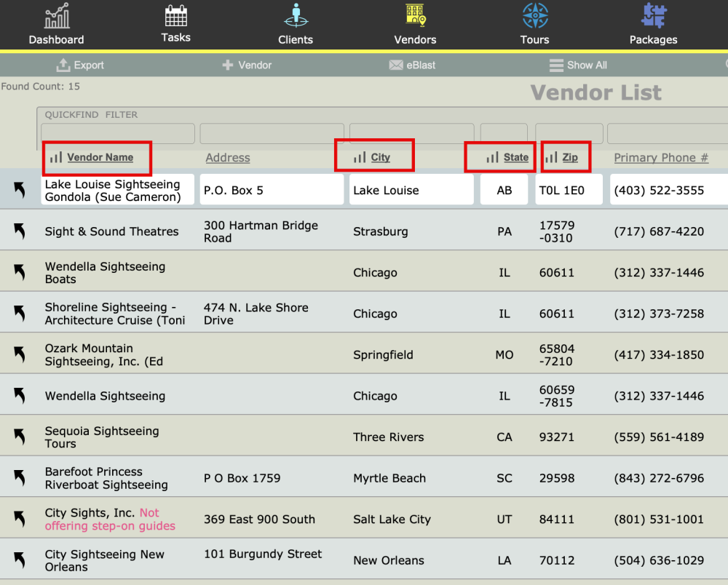Open Shoreline Sightseeing record arrow

point(20,314)
